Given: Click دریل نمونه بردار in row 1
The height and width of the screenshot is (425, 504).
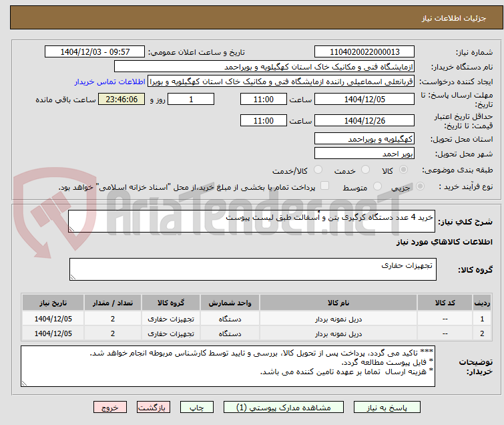Looking at the screenshot, I should [338, 319].
